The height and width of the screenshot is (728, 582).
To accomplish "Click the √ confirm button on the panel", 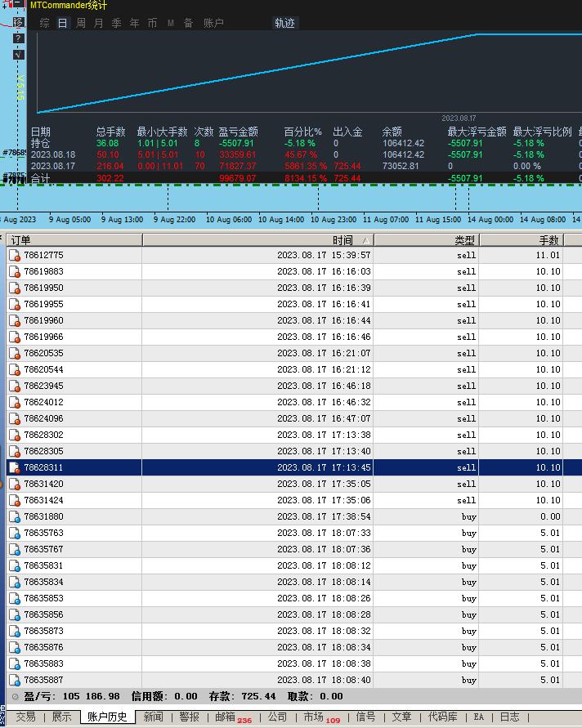I will tap(18, 54).
